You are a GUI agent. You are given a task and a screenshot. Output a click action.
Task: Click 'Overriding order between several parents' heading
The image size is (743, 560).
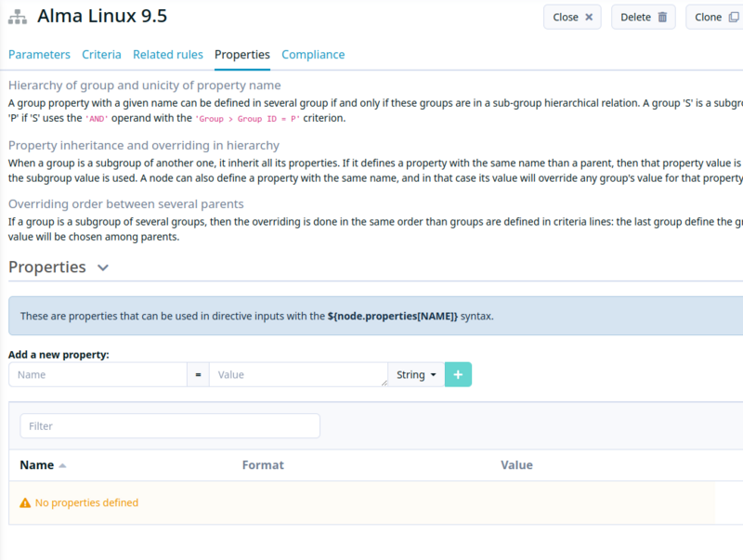click(126, 204)
